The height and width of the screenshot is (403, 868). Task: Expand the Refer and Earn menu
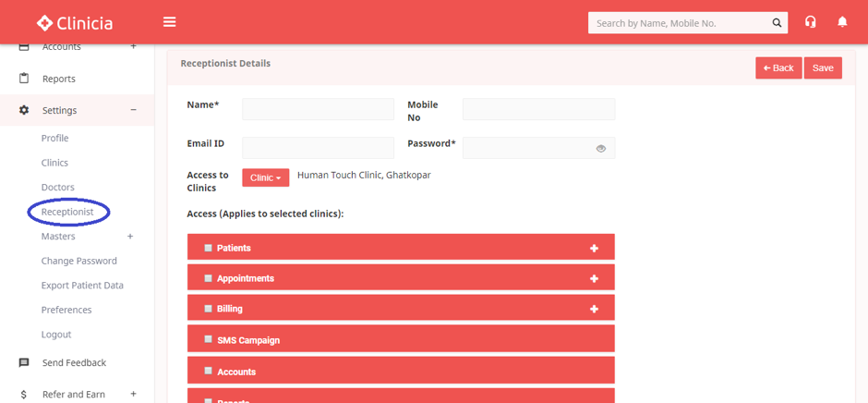(x=133, y=394)
